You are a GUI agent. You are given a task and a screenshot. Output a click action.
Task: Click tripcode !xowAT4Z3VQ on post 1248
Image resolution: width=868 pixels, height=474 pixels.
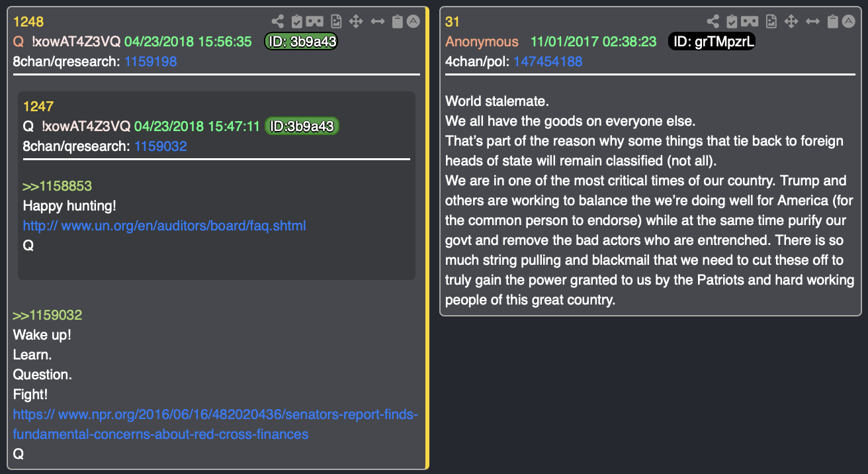point(76,42)
